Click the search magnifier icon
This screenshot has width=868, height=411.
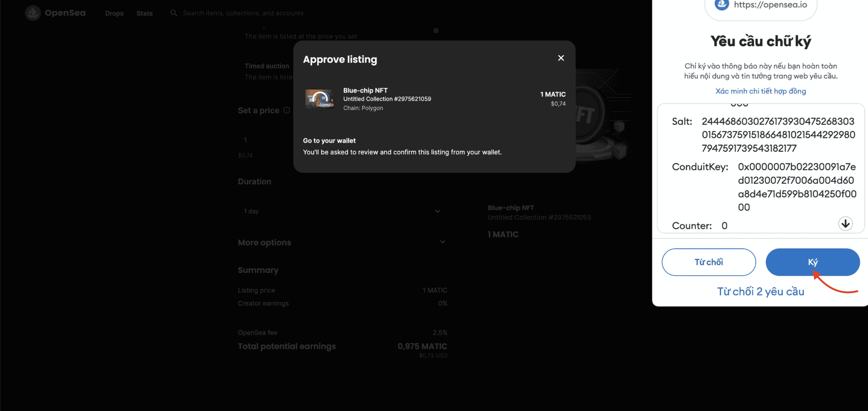[x=174, y=13]
